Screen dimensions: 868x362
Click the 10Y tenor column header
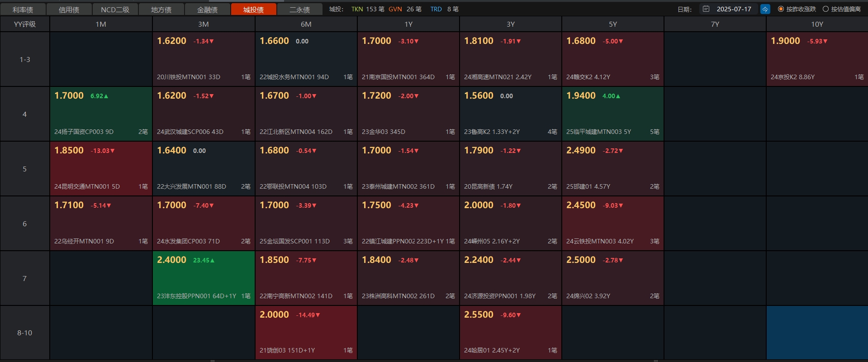pyautogui.click(x=817, y=24)
